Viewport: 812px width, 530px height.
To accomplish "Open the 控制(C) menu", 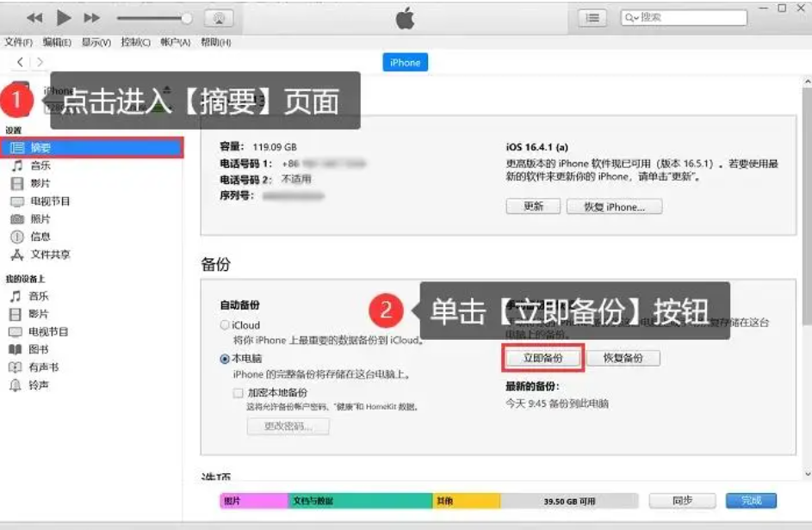I will coord(136,42).
